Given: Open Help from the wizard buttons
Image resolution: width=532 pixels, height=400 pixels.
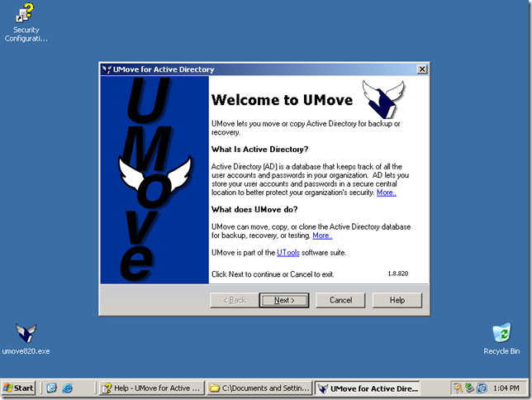Looking at the screenshot, I should 397,300.
